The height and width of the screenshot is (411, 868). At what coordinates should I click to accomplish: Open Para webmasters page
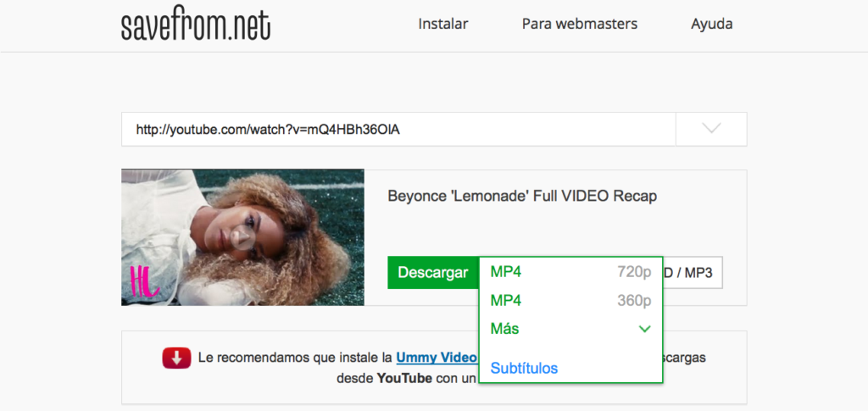(x=580, y=25)
